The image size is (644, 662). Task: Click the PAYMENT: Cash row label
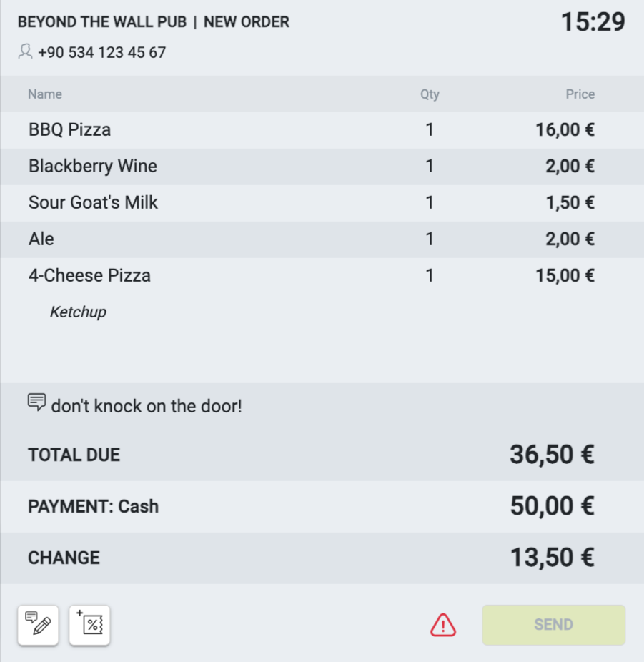click(x=93, y=507)
